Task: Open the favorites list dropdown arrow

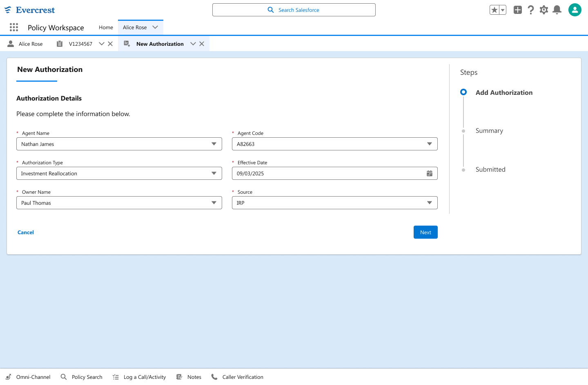Action: pyautogui.click(x=503, y=10)
